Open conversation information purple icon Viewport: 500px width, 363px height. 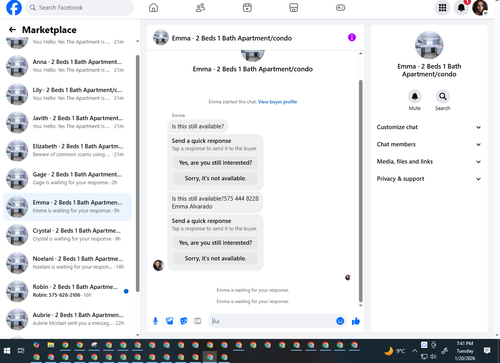pyautogui.click(x=352, y=37)
